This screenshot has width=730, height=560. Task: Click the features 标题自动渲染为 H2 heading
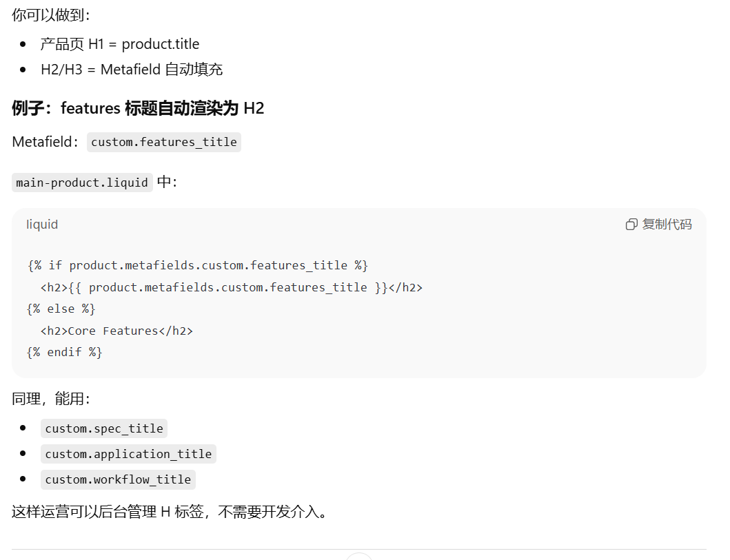138,108
